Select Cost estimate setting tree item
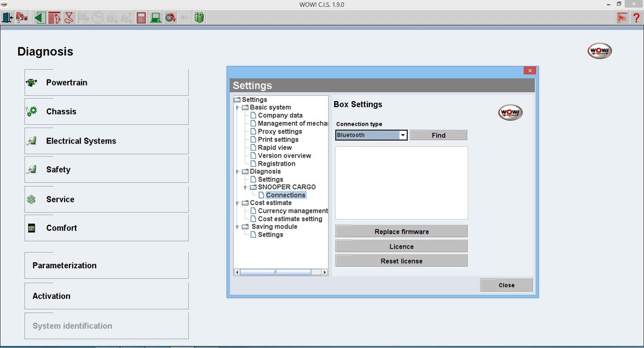644x348 pixels. pos(290,219)
